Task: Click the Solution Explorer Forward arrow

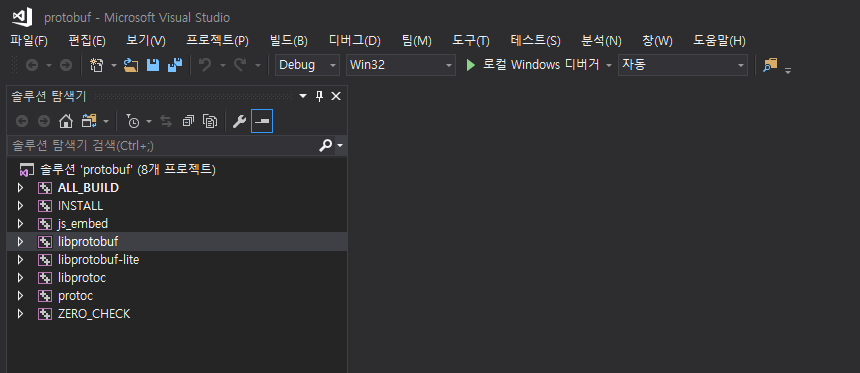Action: [43, 121]
